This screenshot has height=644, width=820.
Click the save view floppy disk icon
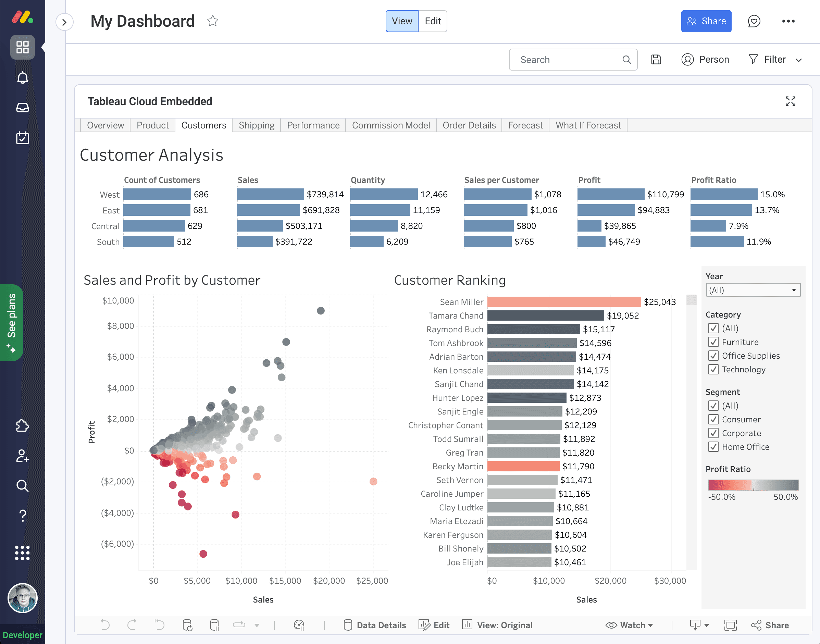(656, 60)
